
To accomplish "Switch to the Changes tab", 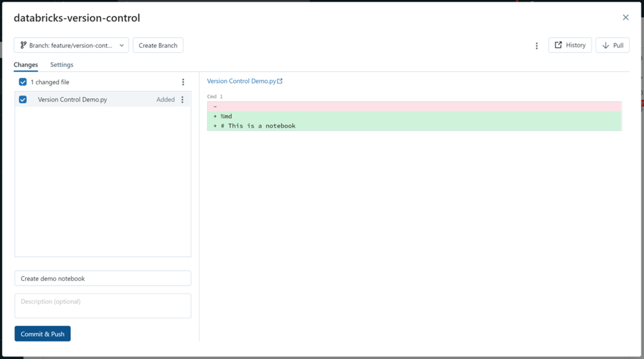I will [26, 65].
